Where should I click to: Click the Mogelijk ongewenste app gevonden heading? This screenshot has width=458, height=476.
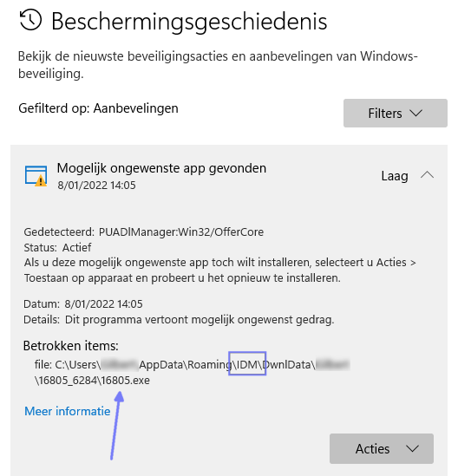point(161,168)
